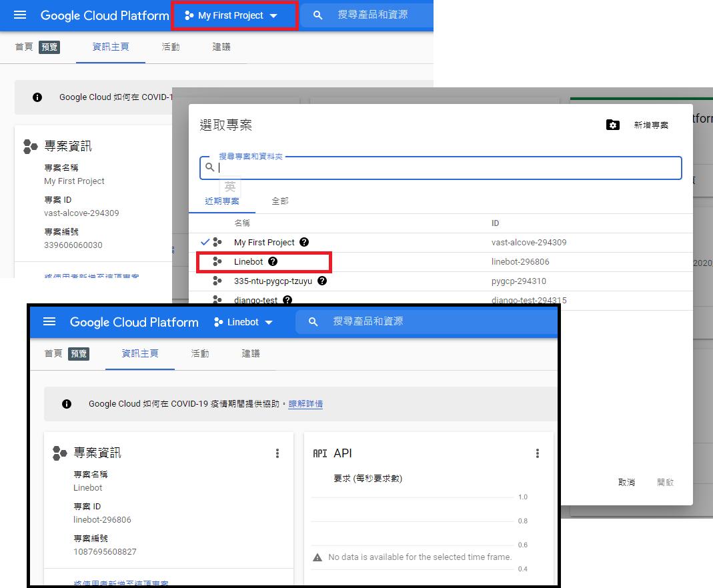Click the pygcp-294310 ID in project dialog list
The height and width of the screenshot is (588, 713).
tap(519, 281)
